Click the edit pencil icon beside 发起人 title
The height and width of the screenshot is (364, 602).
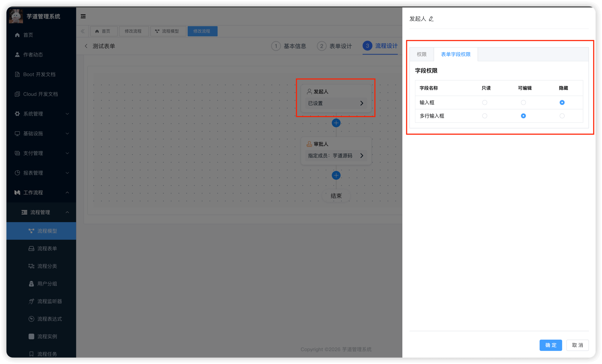(431, 19)
